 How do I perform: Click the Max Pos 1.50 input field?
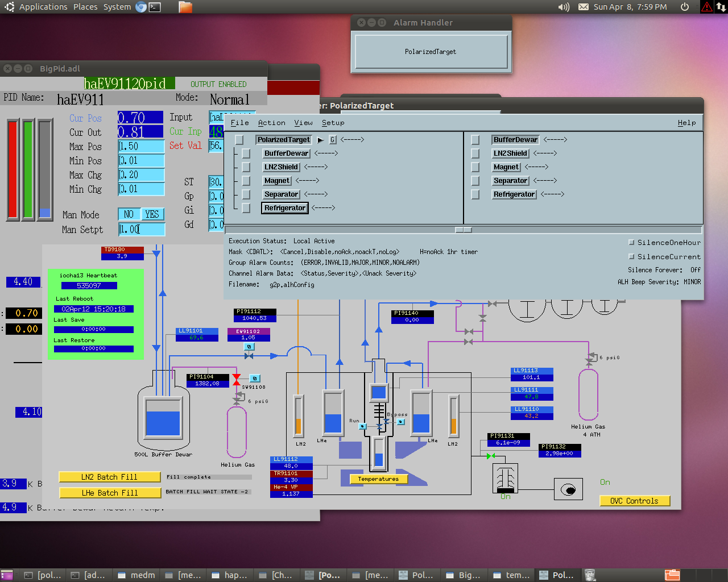coord(141,146)
